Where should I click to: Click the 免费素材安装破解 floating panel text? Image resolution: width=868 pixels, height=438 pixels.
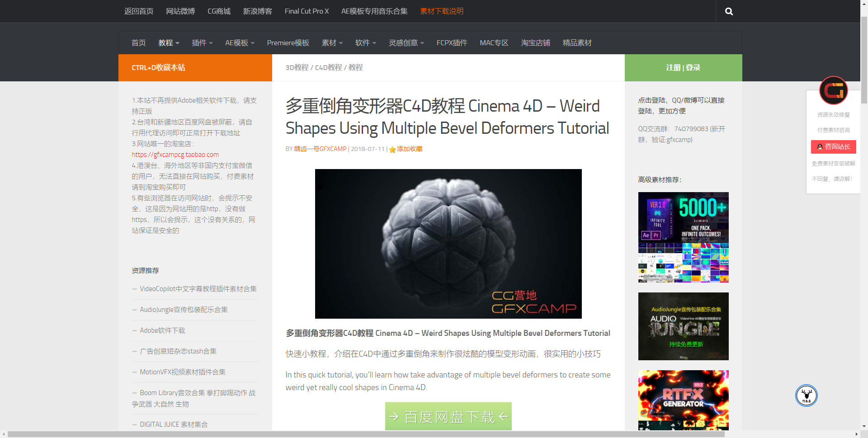point(833,164)
